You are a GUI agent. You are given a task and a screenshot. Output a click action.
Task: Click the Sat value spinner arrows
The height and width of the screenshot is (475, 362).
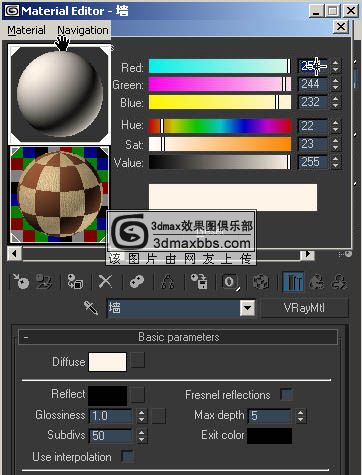point(335,144)
